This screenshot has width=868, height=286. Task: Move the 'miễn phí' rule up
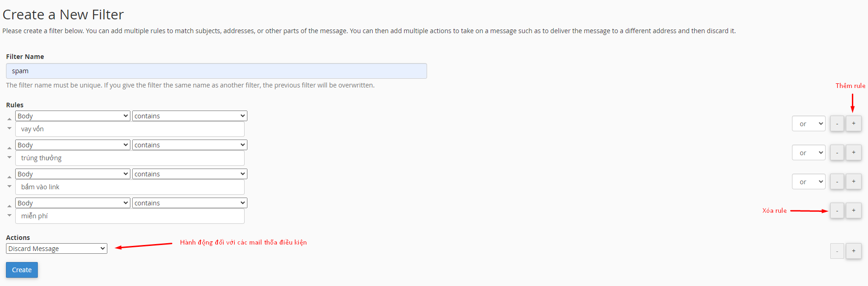point(9,206)
